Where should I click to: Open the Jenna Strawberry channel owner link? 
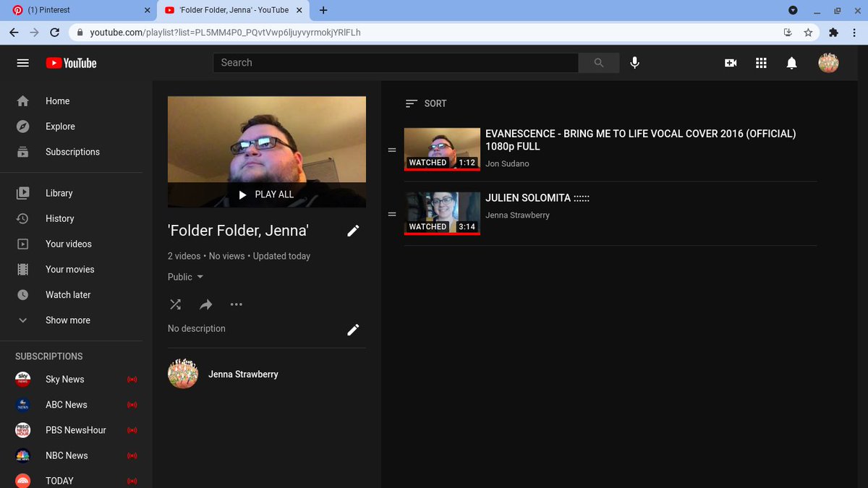[243, 374]
